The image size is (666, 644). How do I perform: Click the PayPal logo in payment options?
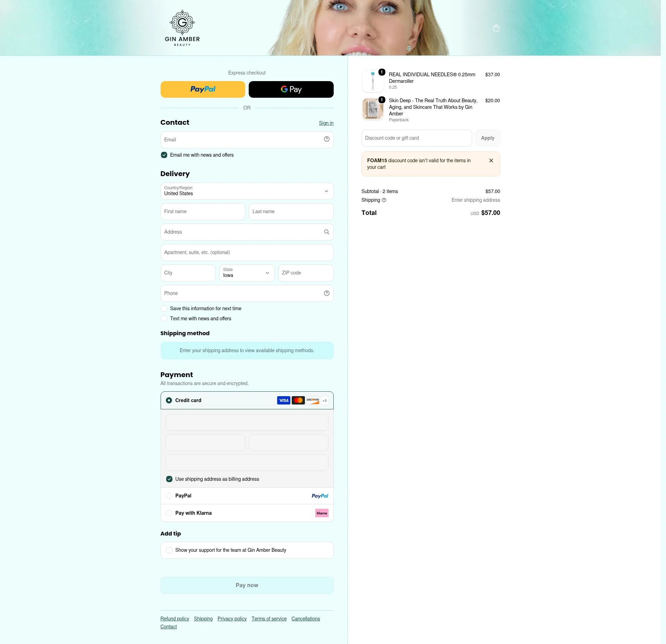coord(320,496)
